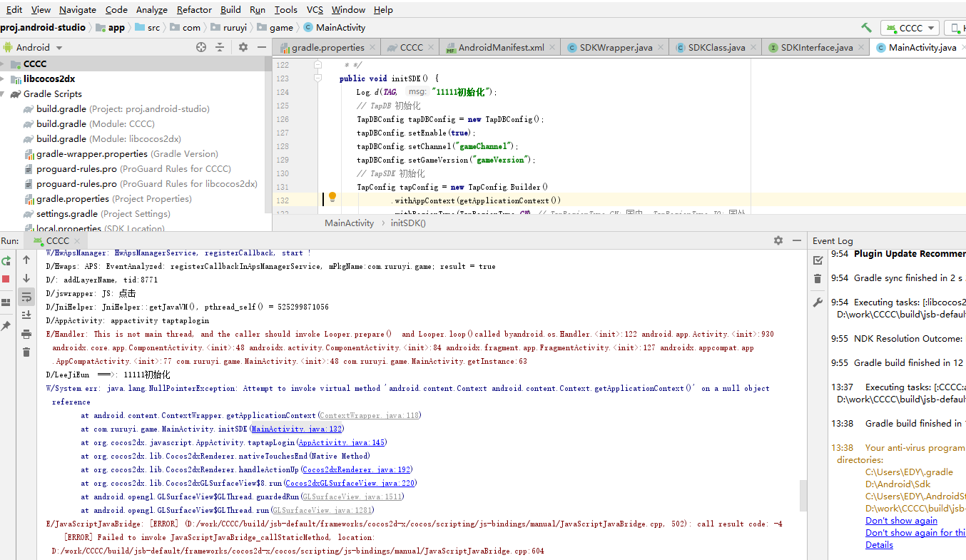The width and height of the screenshot is (966, 560).
Task: Stop the running CCCC process
Action: [x=6, y=279]
